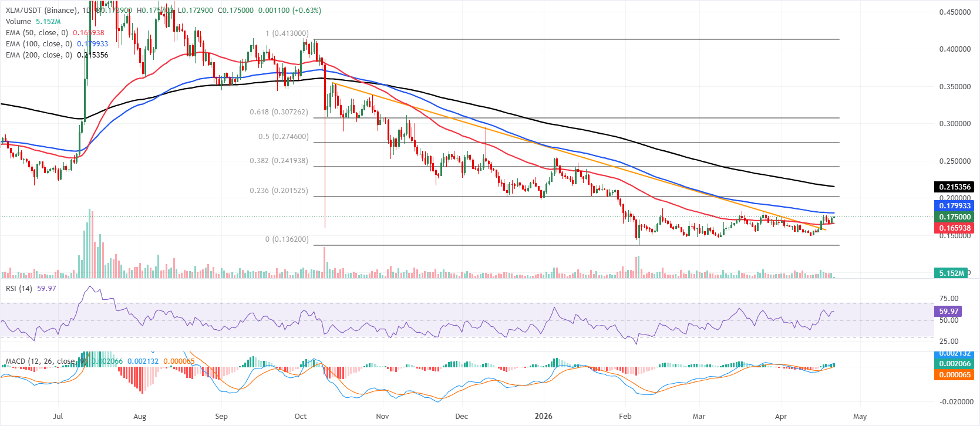Select the 0 (0.136200) Fibonacci level label
980x426 pixels.
(287, 239)
